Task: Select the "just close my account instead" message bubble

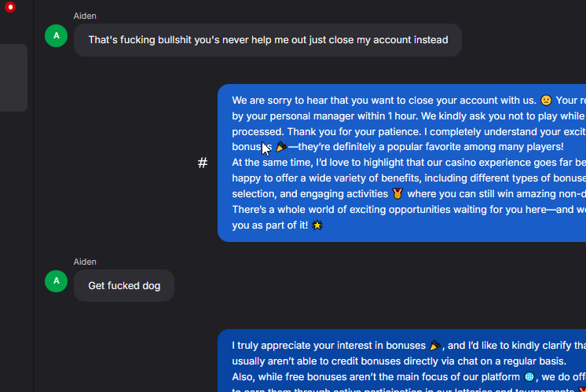Action: pos(268,40)
